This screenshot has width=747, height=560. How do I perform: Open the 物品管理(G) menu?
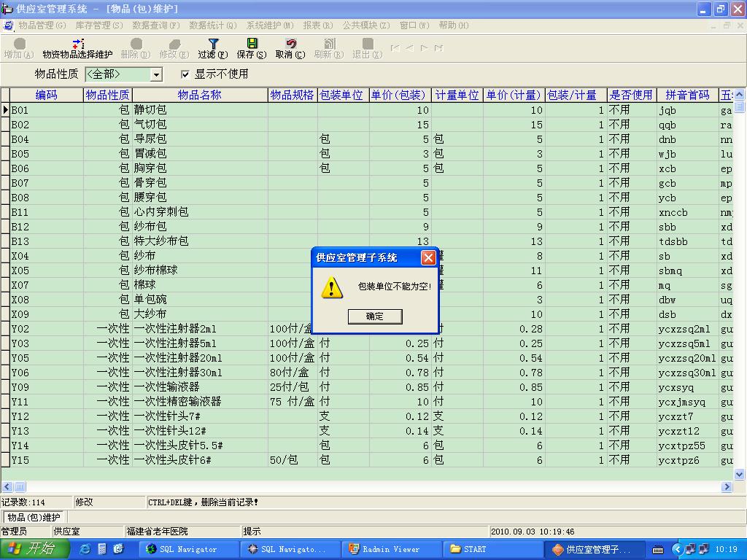coord(42,26)
